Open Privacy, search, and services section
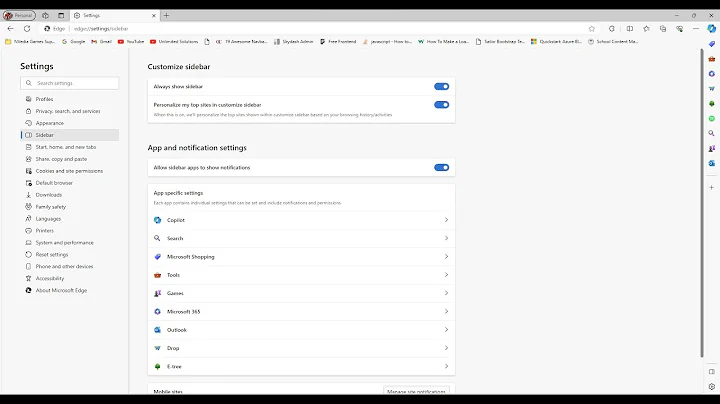 [70, 111]
